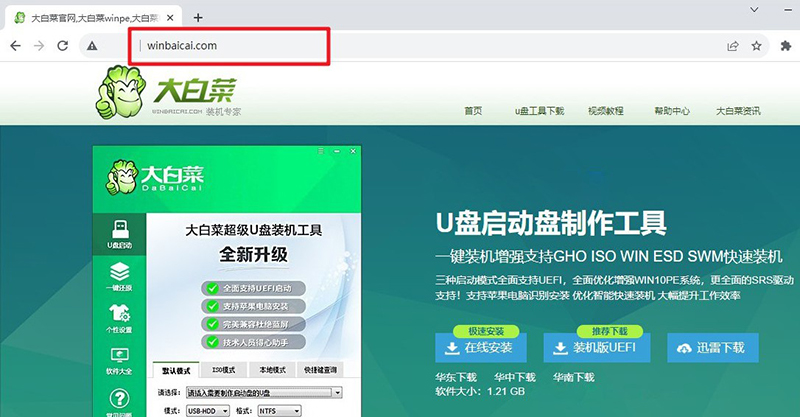Viewport: 800px width, 417px height.
Task: Click the 迅雷下载 button
Action: (711, 348)
